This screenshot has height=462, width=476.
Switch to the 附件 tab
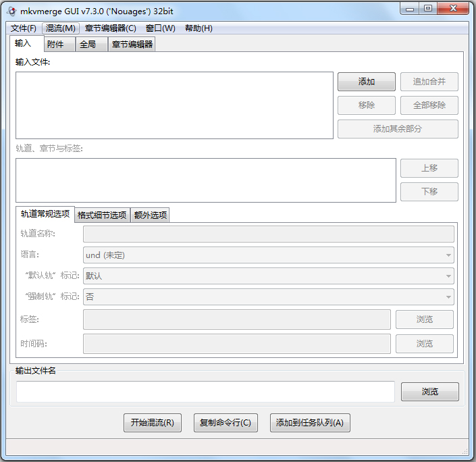[x=60, y=45]
